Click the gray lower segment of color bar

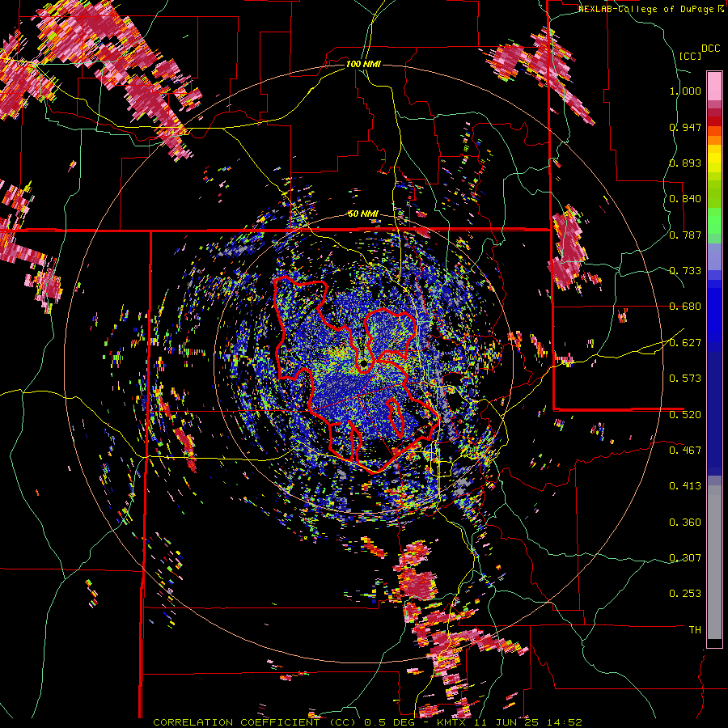coord(714,562)
